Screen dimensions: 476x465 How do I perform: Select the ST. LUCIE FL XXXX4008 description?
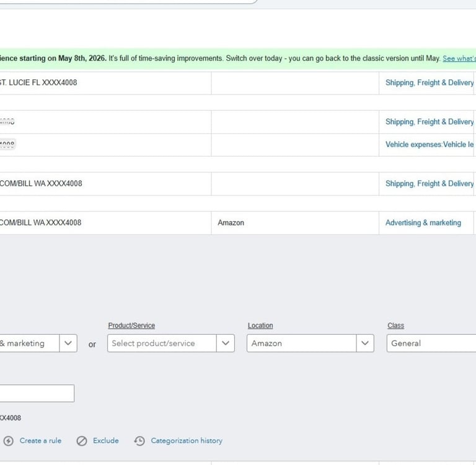(38, 82)
